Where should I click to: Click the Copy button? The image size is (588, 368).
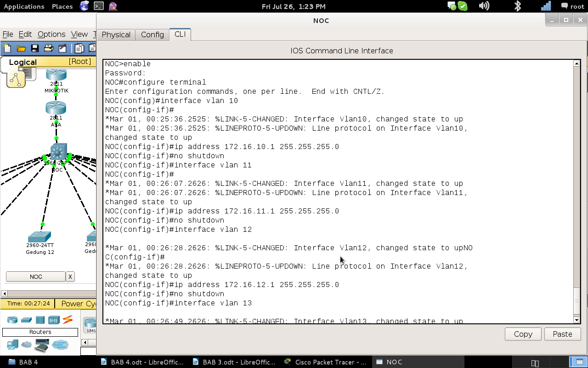[x=523, y=334]
